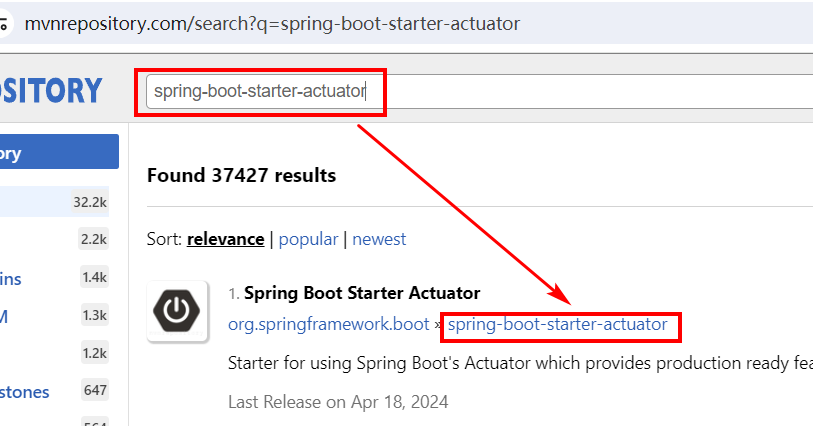813x426 pixels.
Task: Click the site info icon in address bar
Action: pyautogui.click(x=4, y=24)
